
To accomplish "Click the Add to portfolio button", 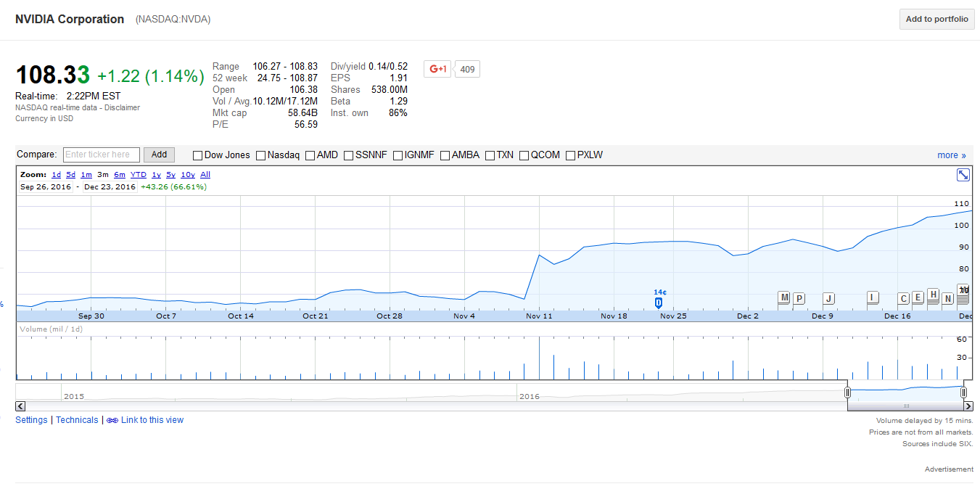I will tap(936, 19).
